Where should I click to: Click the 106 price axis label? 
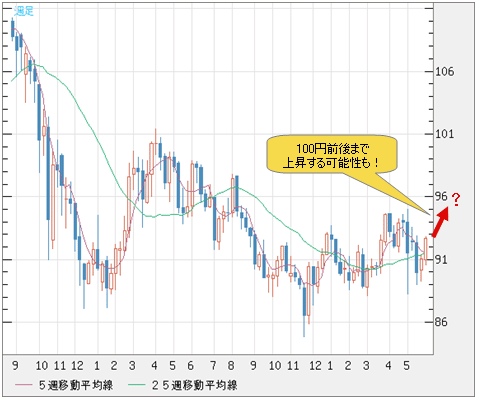coord(445,71)
